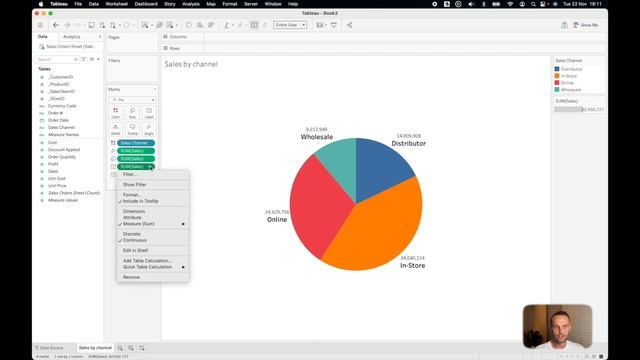Viewport: 640px width, 360px height.
Task: Click the Distributor blue legend swatch
Action: tap(557, 69)
